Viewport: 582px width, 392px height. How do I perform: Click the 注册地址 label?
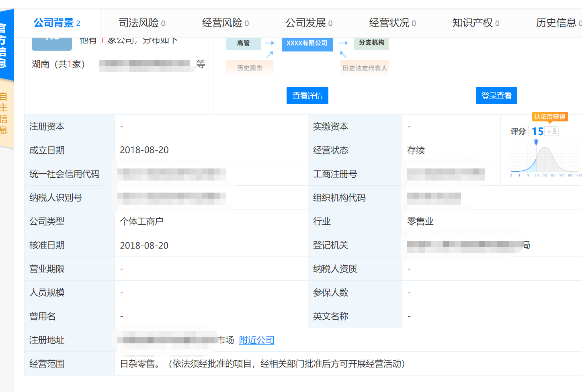47,340
